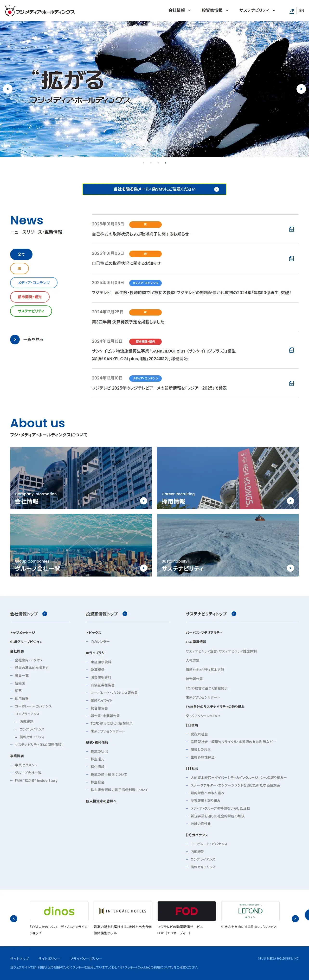Open パーパス・マテリアリティ footer link

pos(204,633)
